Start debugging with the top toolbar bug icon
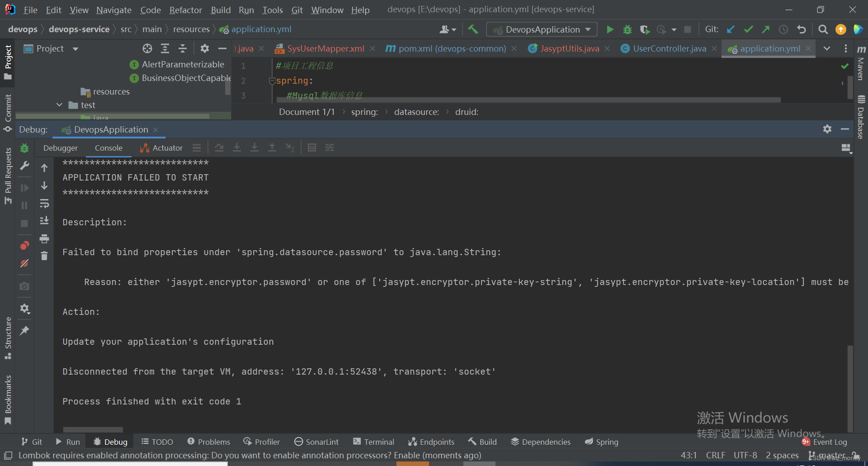Viewport: 868px width, 466px height. [627, 29]
